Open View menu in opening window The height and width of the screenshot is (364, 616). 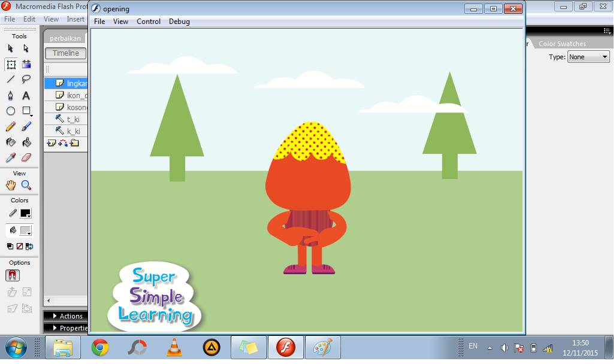[120, 22]
